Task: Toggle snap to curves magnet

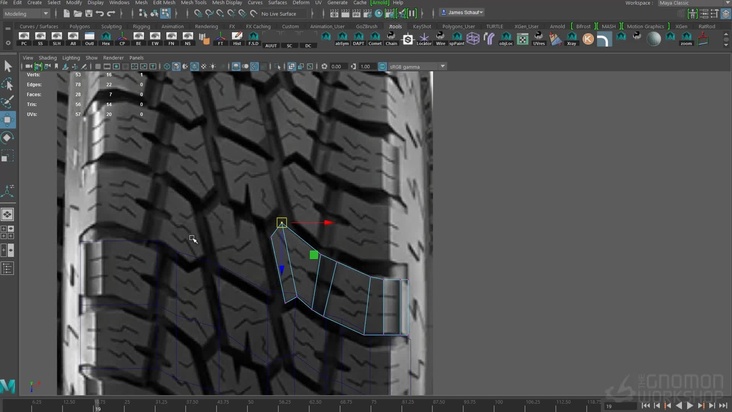Action: (x=209, y=14)
